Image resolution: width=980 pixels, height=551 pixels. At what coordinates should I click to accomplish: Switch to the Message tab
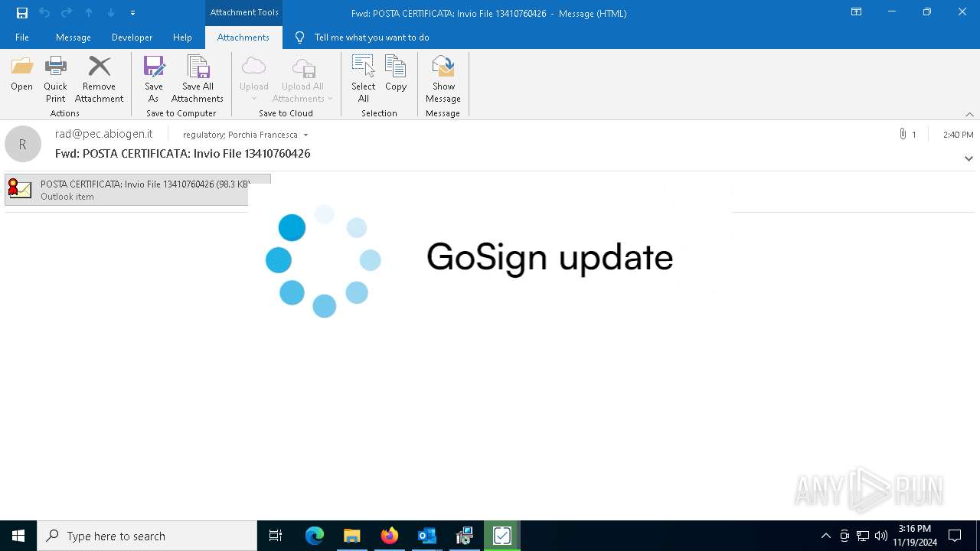click(x=73, y=37)
